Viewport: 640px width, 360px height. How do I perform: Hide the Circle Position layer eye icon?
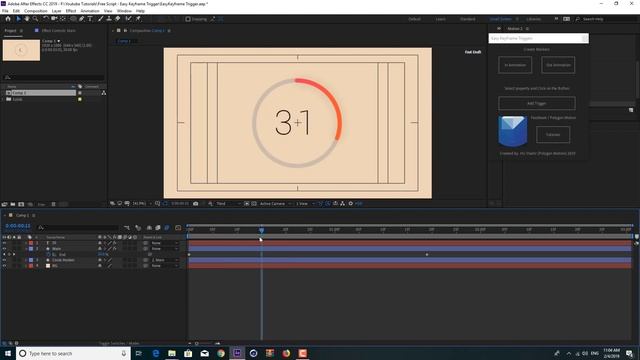(4, 260)
